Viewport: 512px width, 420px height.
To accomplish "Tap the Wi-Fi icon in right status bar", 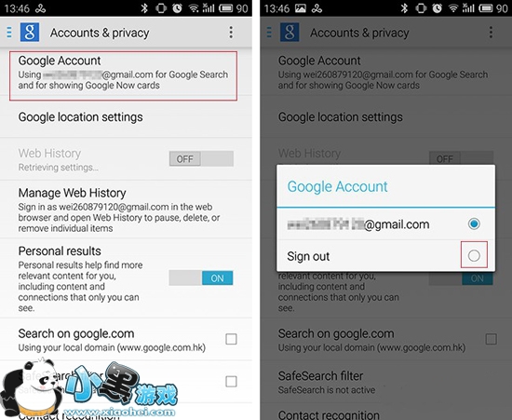I will coord(453,7).
